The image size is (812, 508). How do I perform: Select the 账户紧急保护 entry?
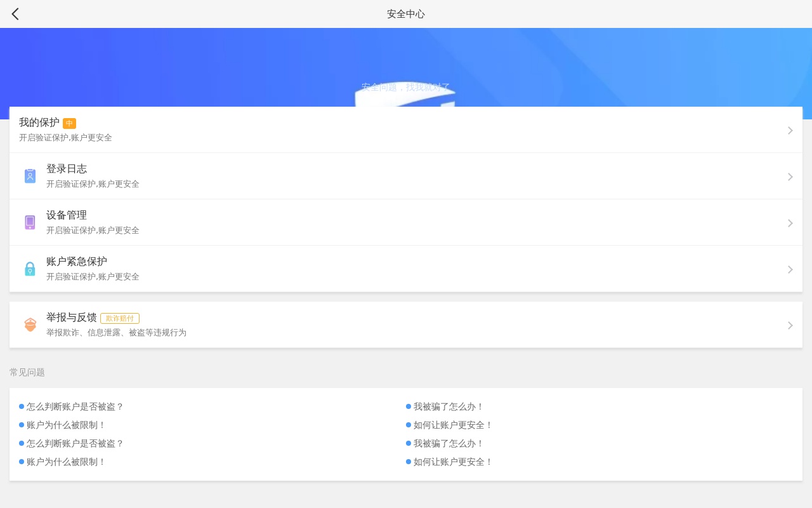pos(77,262)
